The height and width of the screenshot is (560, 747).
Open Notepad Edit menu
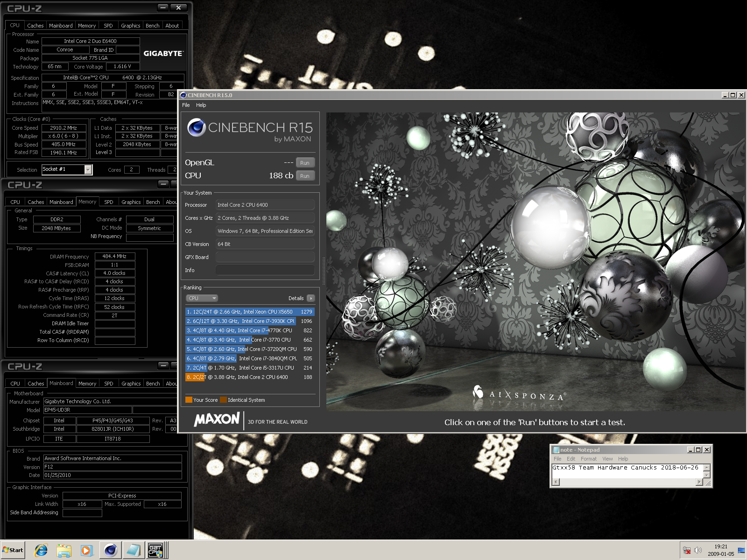pyautogui.click(x=571, y=459)
